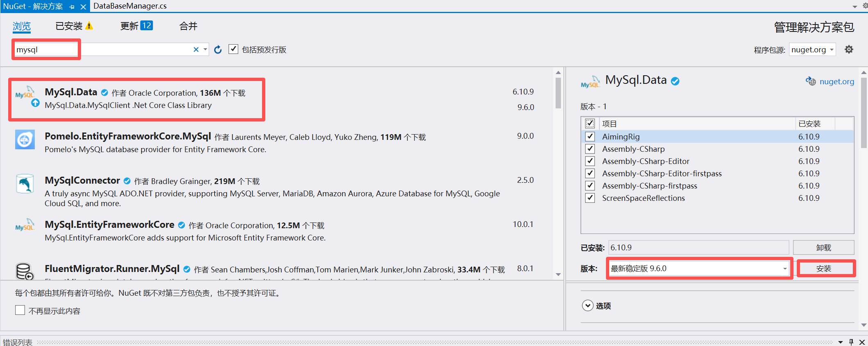Select FluentMigrator.Runner.MySql database icon
The height and width of the screenshot is (346, 868).
(x=25, y=271)
